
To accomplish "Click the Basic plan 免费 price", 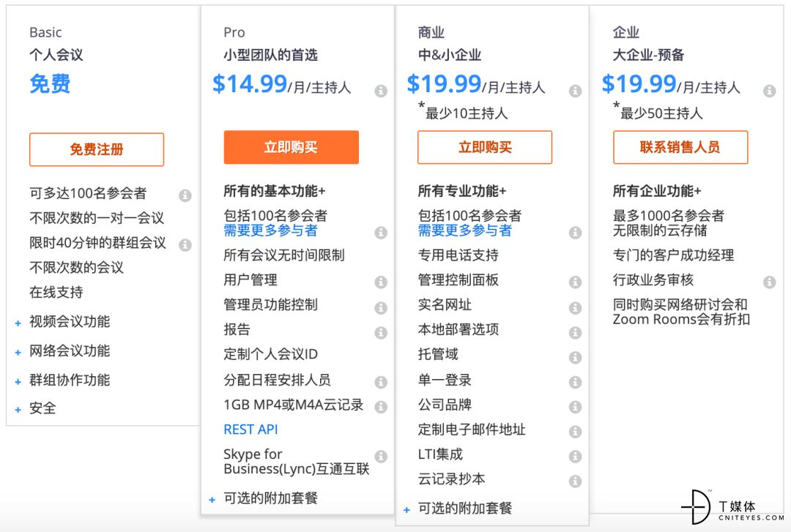I will [50, 83].
